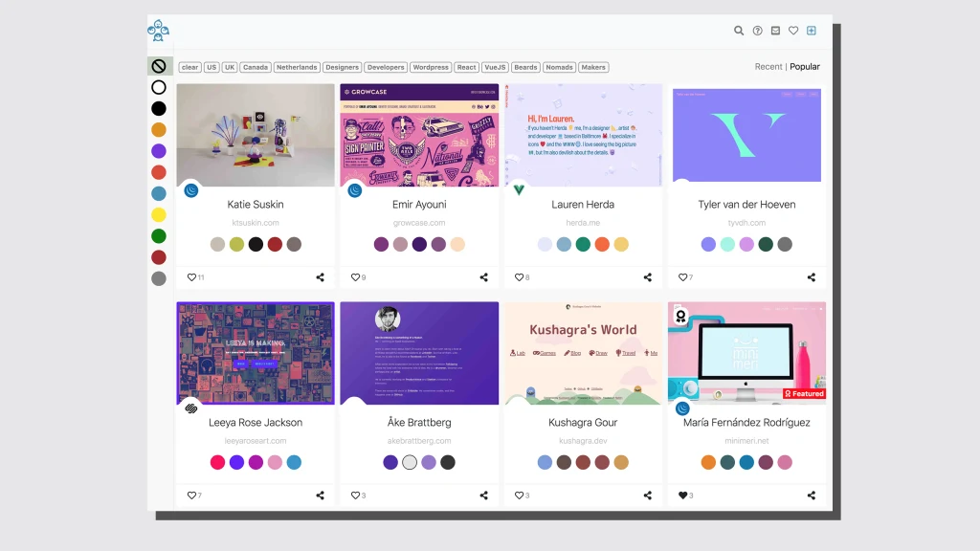Toggle the no-color filter circle
980x551 pixels.
pyautogui.click(x=159, y=66)
